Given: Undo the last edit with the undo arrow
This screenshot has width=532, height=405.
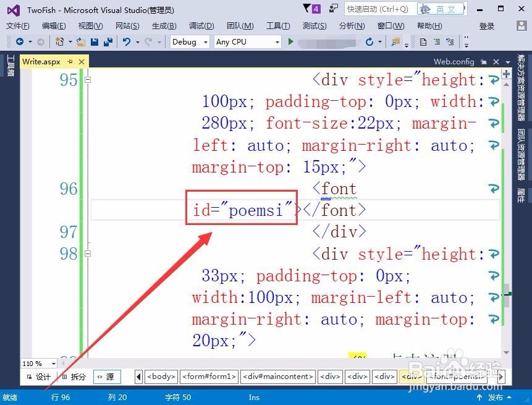Looking at the screenshot, I should (x=127, y=42).
